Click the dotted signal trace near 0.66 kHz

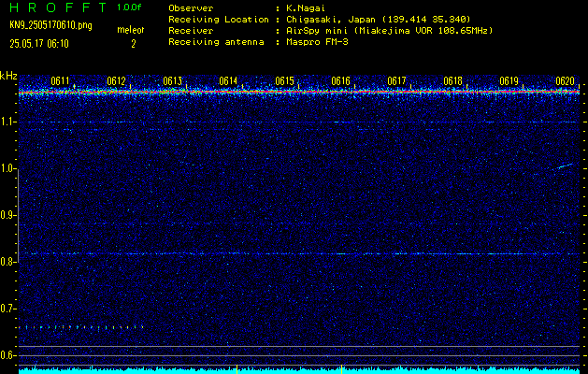click(81, 327)
